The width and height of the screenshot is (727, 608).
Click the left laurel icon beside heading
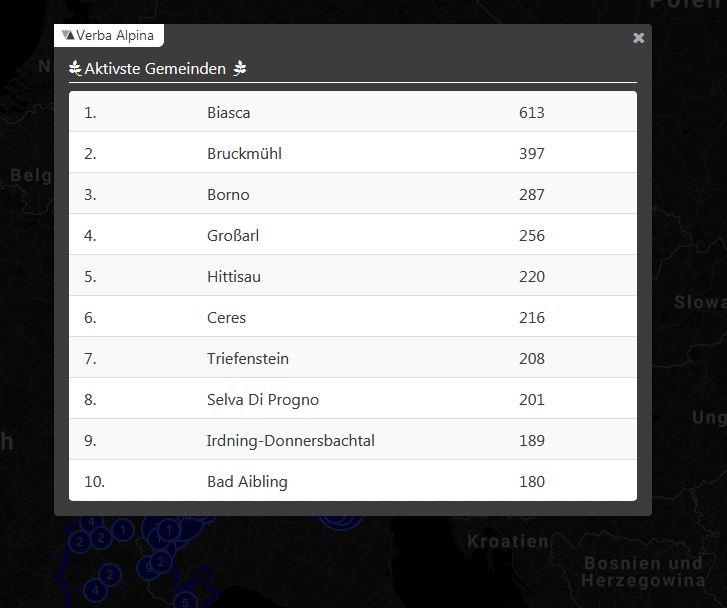[75, 69]
